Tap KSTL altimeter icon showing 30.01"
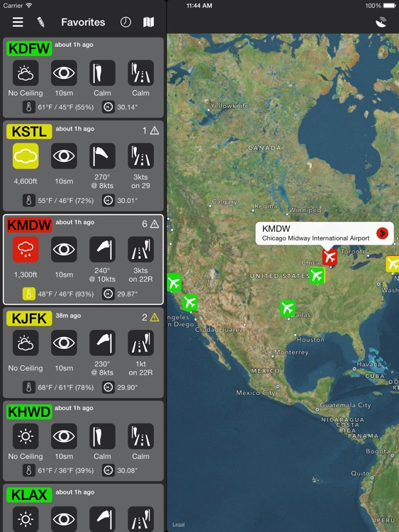Image resolution: width=399 pixels, height=532 pixels. [108, 201]
